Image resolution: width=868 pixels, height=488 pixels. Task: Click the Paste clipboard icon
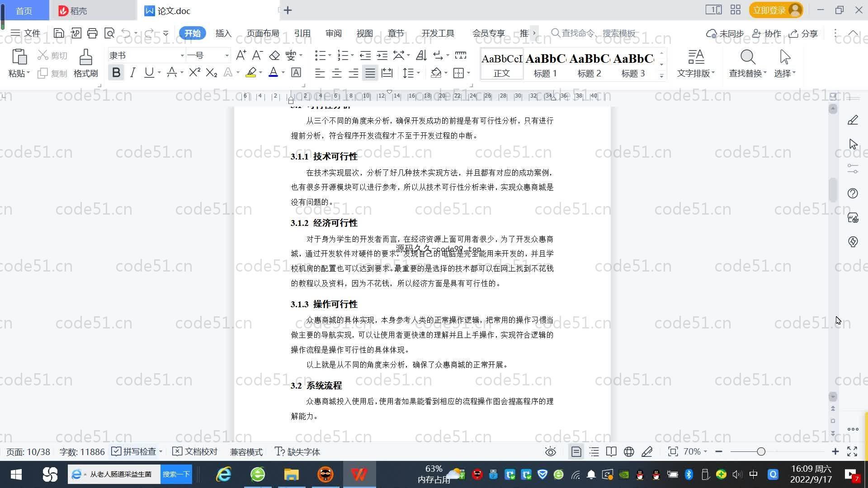[x=19, y=57]
